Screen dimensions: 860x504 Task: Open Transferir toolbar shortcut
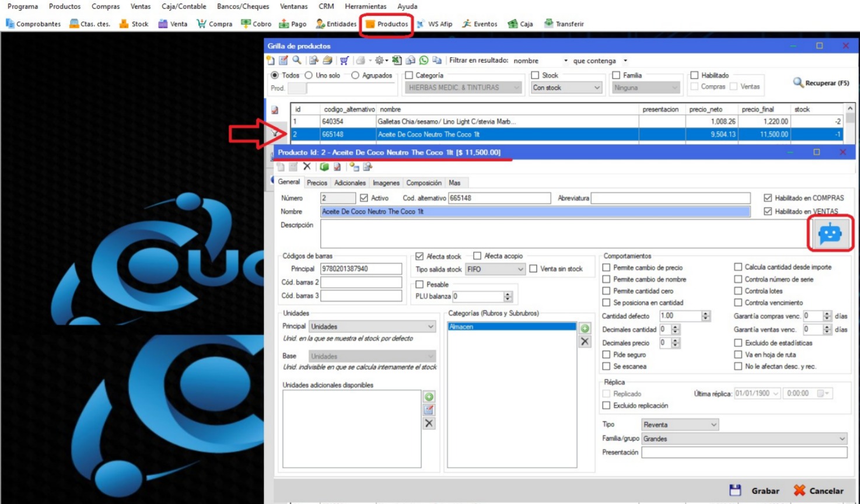click(x=564, y=24)
